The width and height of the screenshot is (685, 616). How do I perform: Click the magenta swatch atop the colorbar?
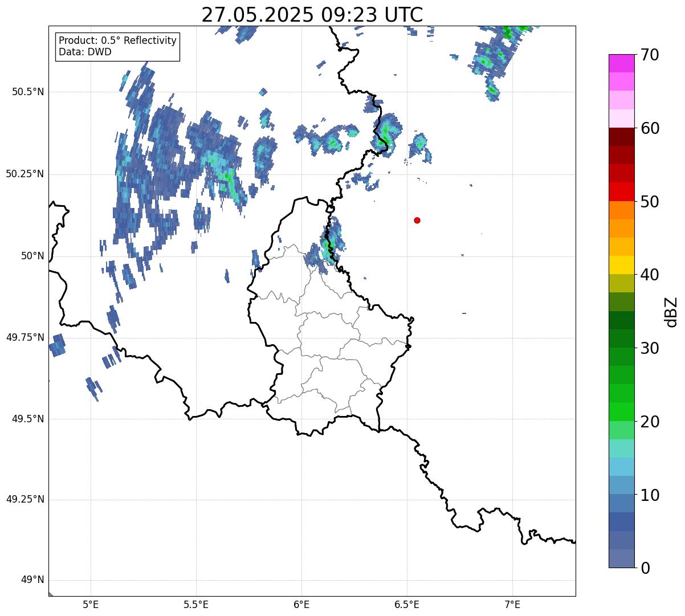(621, 63)
